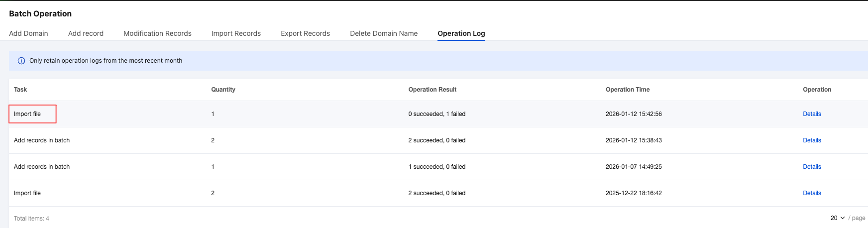Image resolution: width=868 pixels, height=228 pixels.
Task: Click the highlighted Import file task cell
Action: 27,114
